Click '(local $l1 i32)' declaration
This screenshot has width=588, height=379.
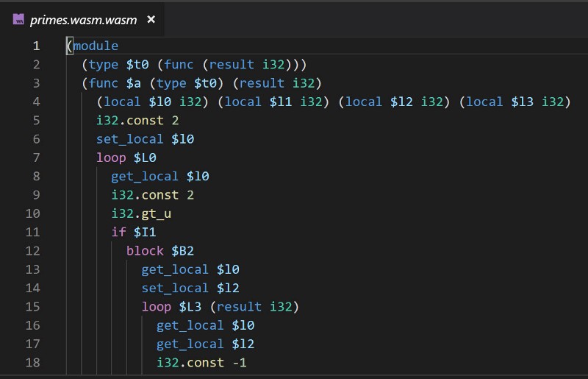273,102
